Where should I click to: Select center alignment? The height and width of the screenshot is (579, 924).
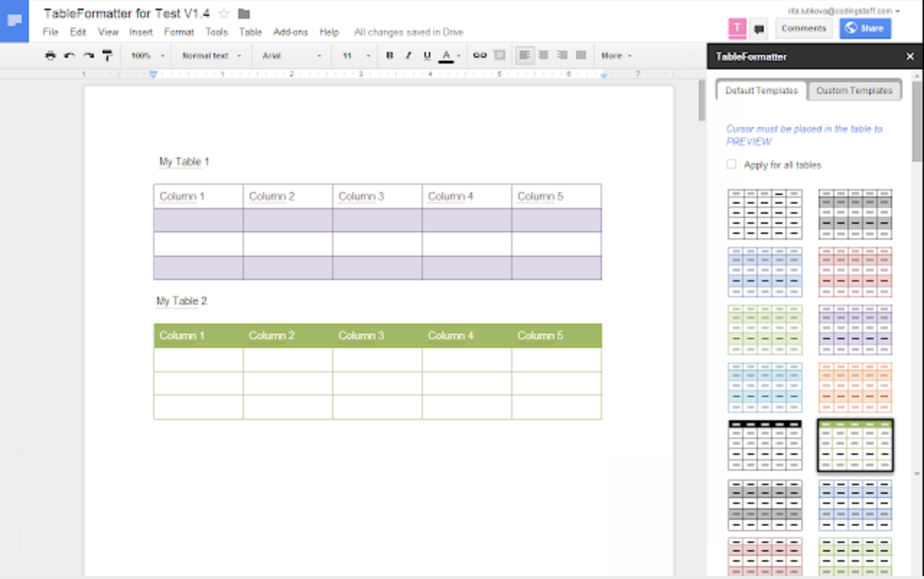click(544, 56)
